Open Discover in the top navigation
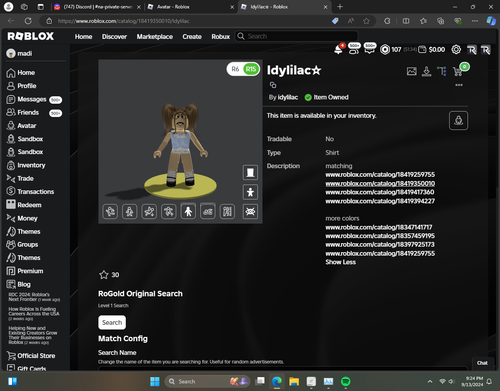This screenshot has height=391, width=500. pos(114,37)
